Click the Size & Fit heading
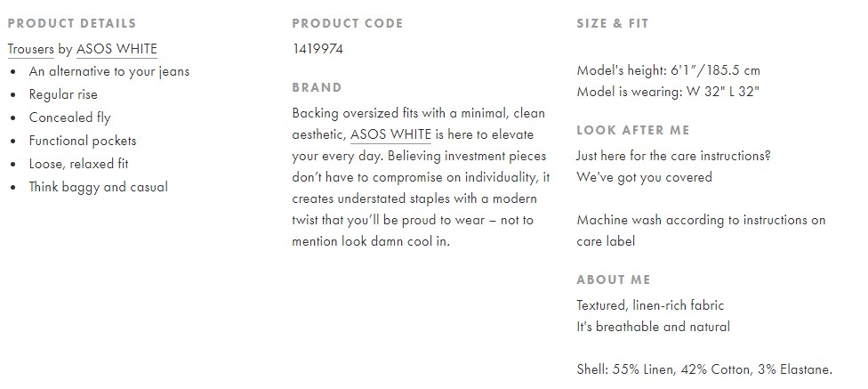This screenshot has width=868, height=389. coord(612,23)
